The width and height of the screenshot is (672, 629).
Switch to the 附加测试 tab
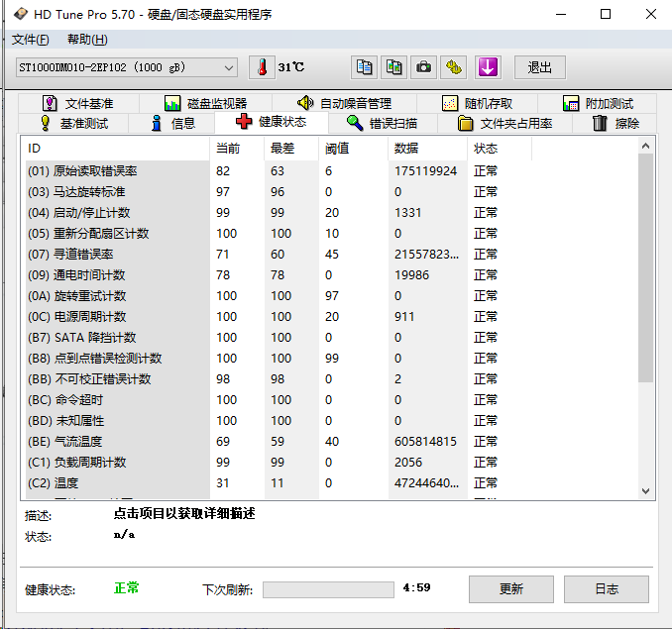[598, 103]
